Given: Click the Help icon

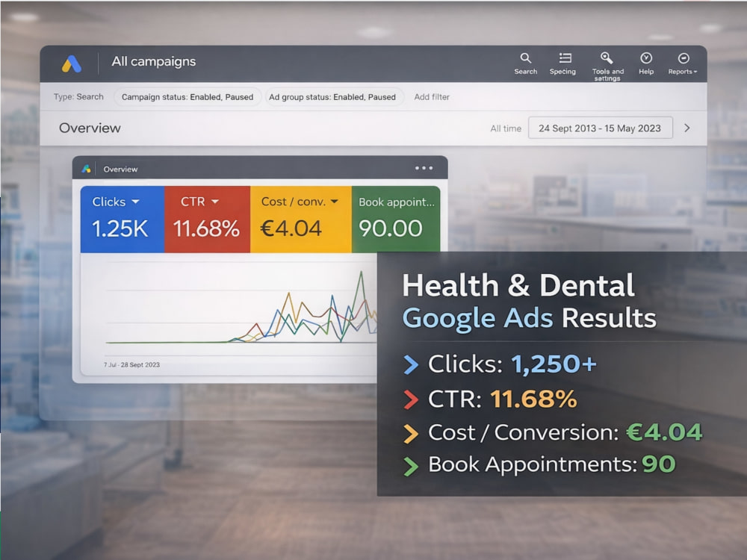Looking at the screenshot, I should pos(646,58).
